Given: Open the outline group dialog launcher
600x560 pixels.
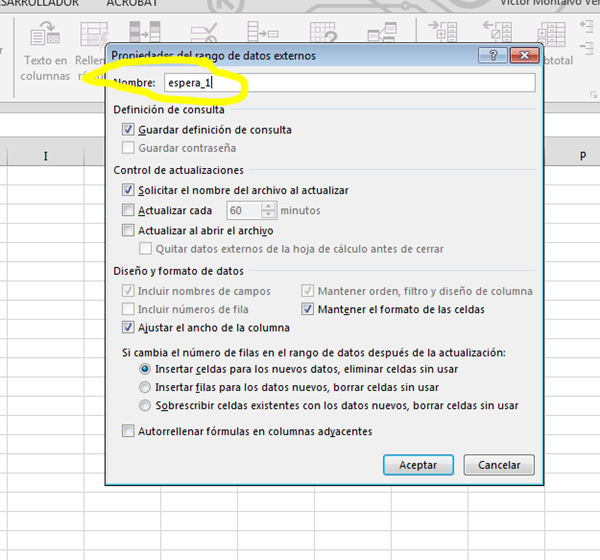Looking at the screenshot, I should click(593, 95).
